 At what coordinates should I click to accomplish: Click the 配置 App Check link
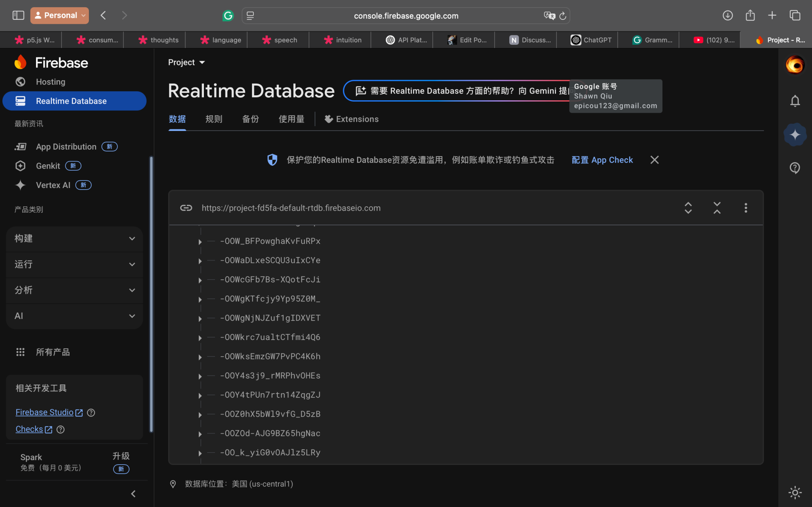[602, 160]
